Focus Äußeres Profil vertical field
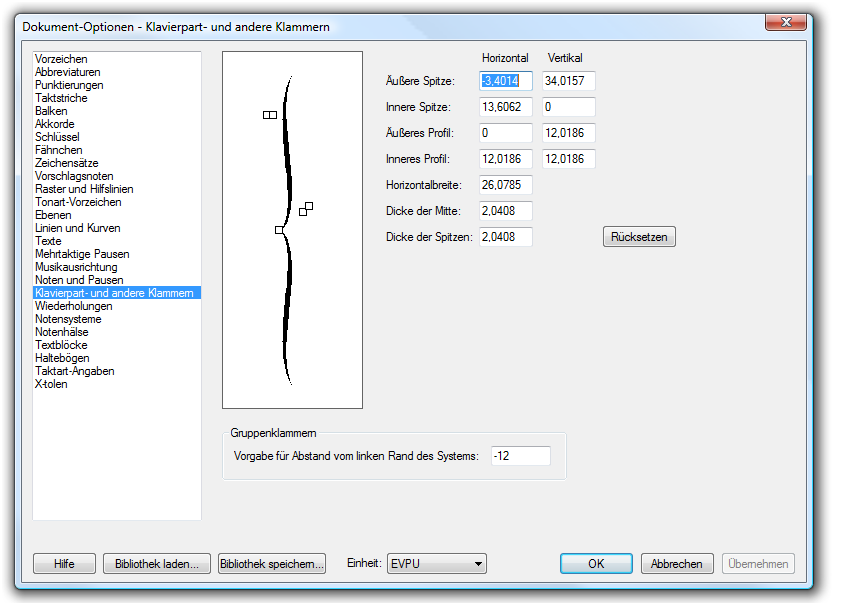This screenshot has height=611, width=841. (569, 132)
